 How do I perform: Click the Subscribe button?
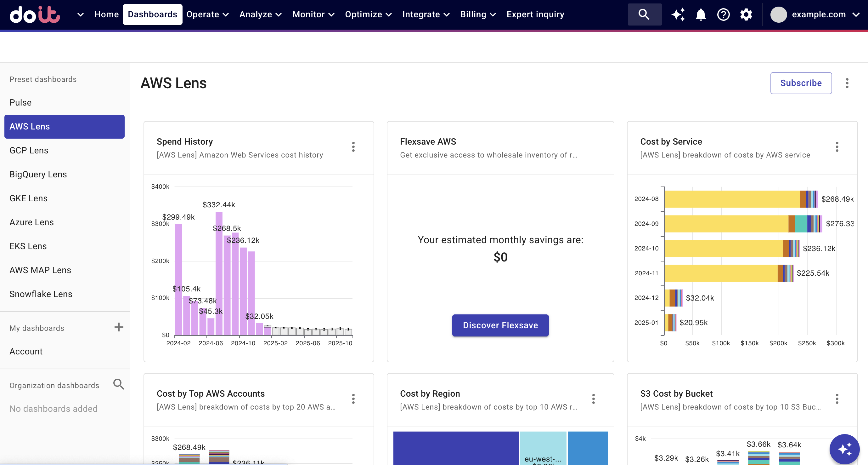pyautogui.click(x=801, y=83)
